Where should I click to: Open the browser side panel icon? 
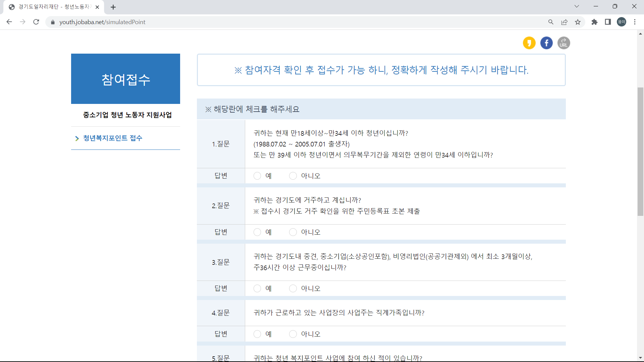click(608, 22)
